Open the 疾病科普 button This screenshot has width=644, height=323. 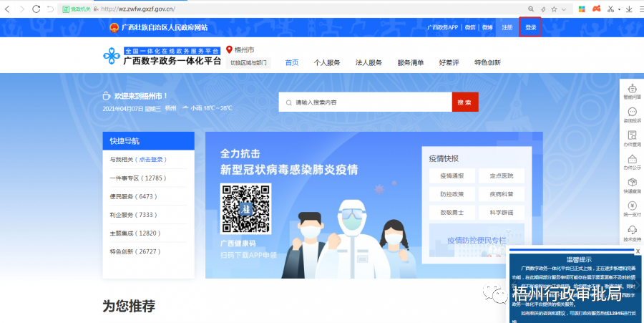(x=502, y=194)
